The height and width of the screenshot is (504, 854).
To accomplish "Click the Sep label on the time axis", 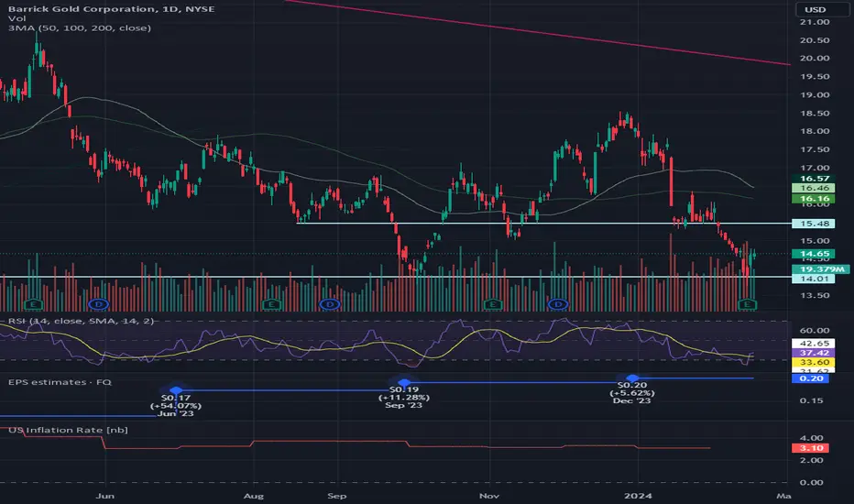I will pos(337,496).
